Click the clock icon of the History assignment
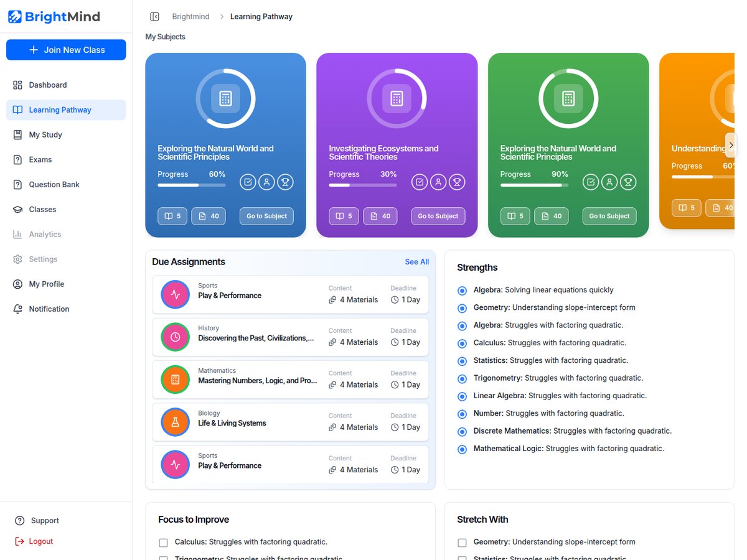This screenshot has width=747, height=560. (x=176, y=337)
